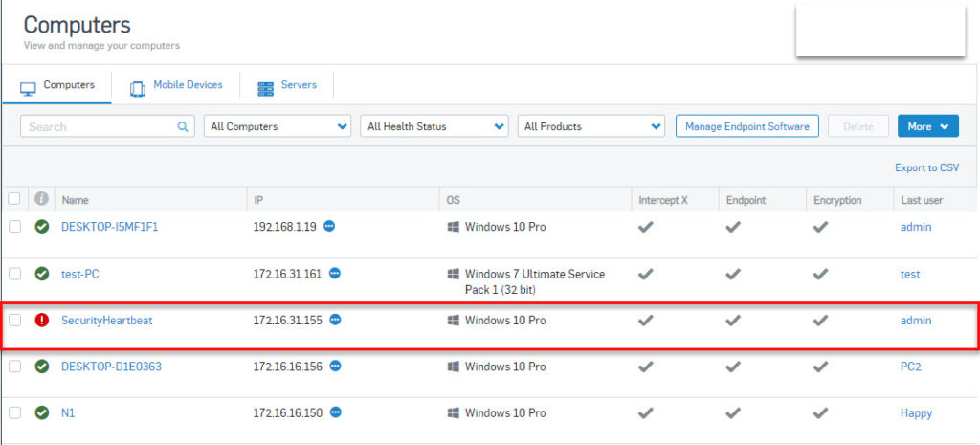The height and width of the screenshot is (445, 980).
Task: Click Intercept X checkmark for SecurityHeartbeat
Action: click(x=646, y=320)
